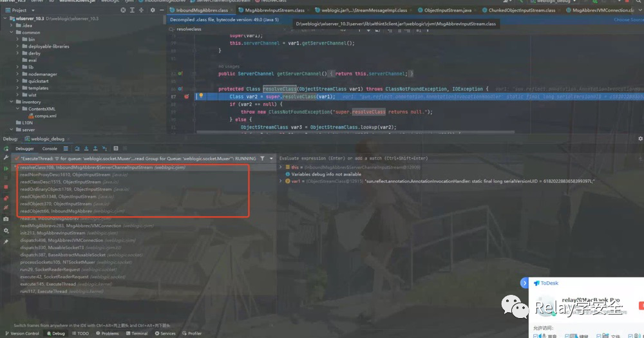This screenshot has height=338, width=644.
Task: Click Run to Cursor
Action: pos(104,149)
